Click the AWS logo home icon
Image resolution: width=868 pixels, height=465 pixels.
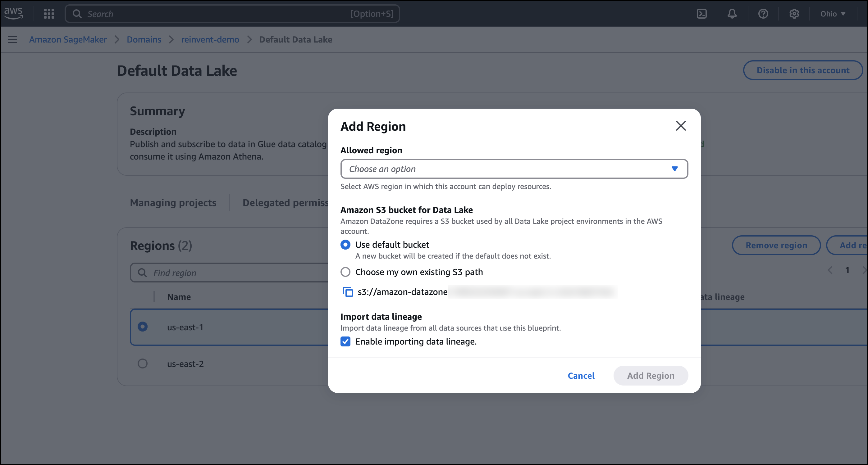point(13,13)
